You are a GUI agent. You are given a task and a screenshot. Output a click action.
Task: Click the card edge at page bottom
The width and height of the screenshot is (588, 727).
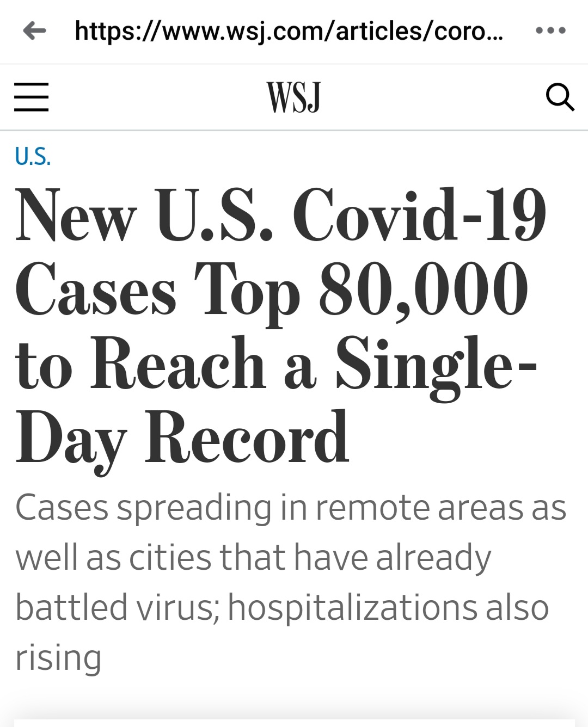point(294,723)
